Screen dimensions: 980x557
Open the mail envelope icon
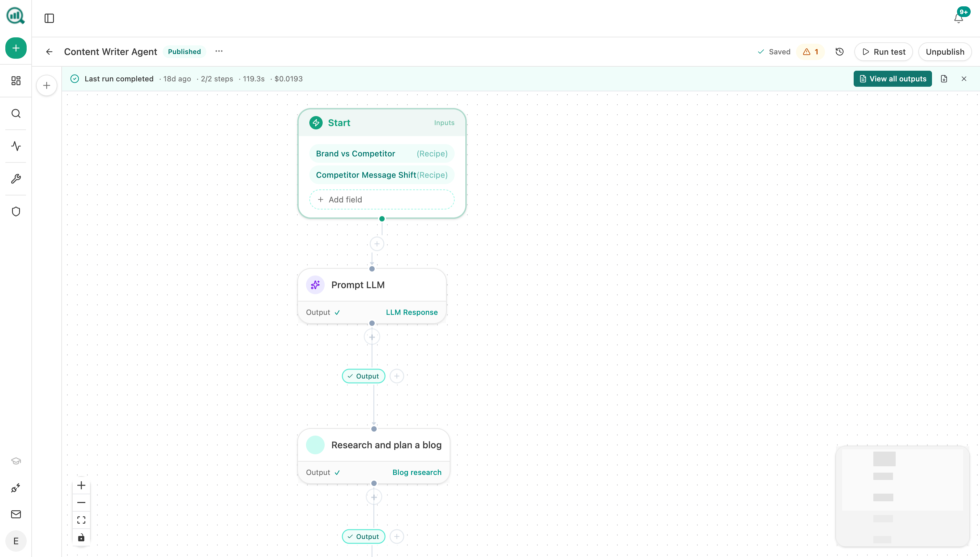click(16, 514)
